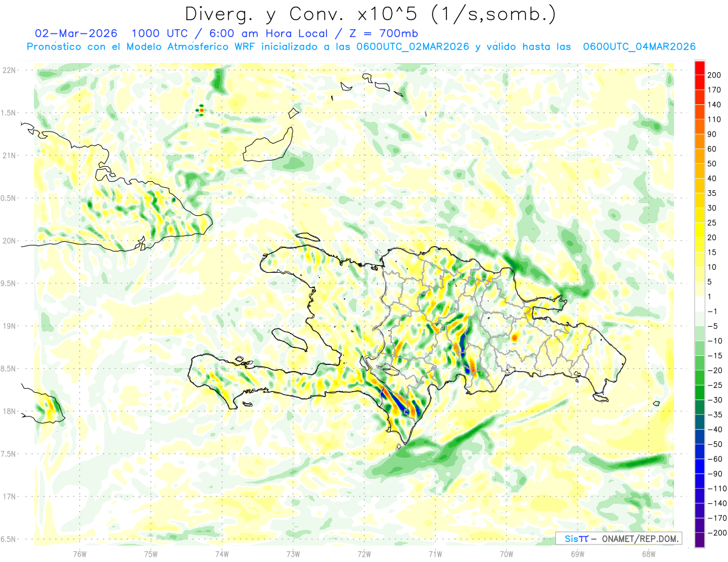Click the positive "25" color scale label
This screenshot has height=562, width=728.
click(x=712, y=223)
